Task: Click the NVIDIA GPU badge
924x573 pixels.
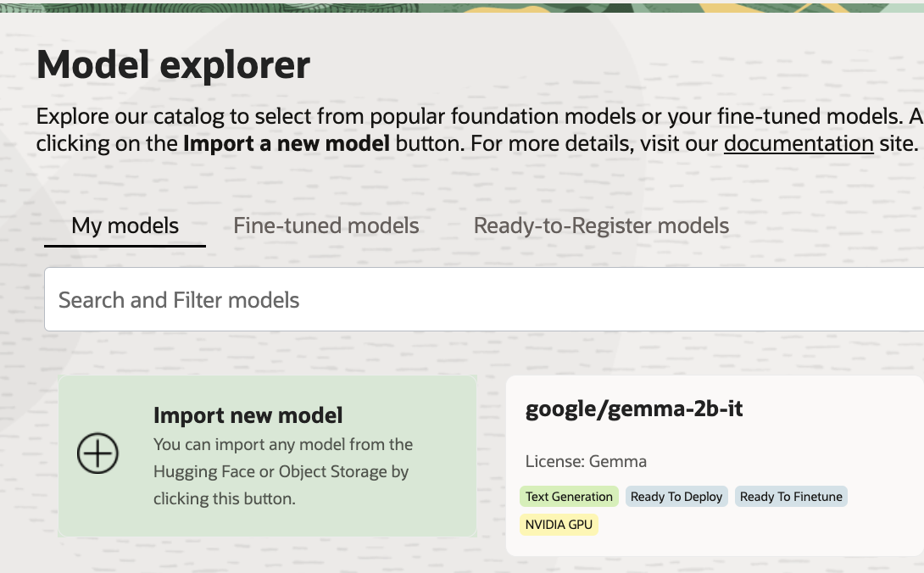Action: pos(559,525)
